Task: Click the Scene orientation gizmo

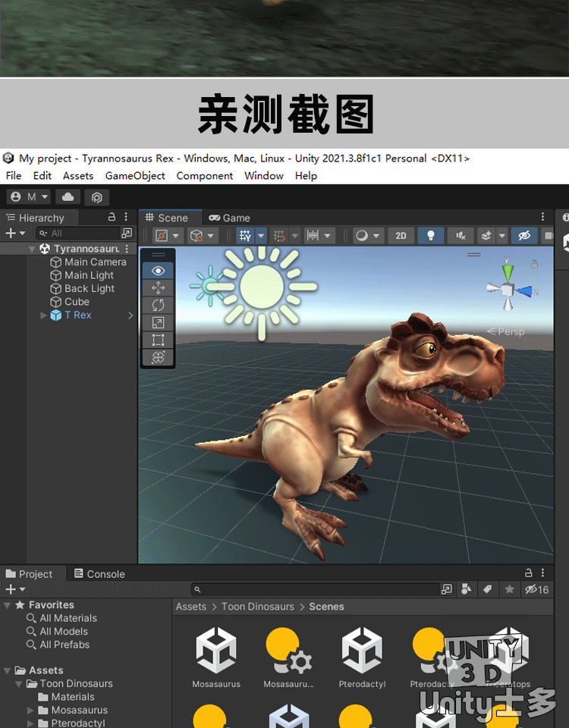Action: click(508, 289)
